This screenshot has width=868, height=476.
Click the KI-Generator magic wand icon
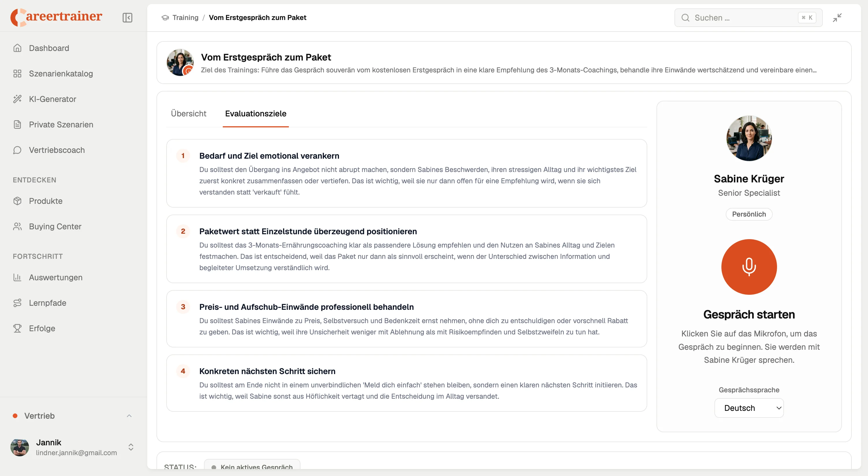17,99
